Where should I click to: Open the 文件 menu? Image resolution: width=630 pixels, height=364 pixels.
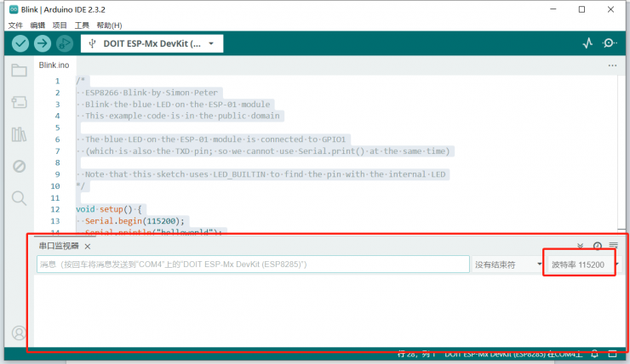point(15,26)
